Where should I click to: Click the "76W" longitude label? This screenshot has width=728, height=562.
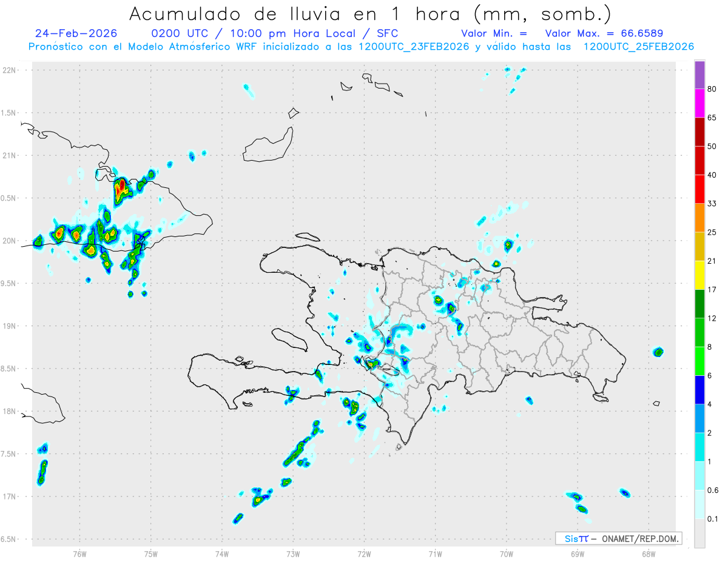(x=79, y=554)
